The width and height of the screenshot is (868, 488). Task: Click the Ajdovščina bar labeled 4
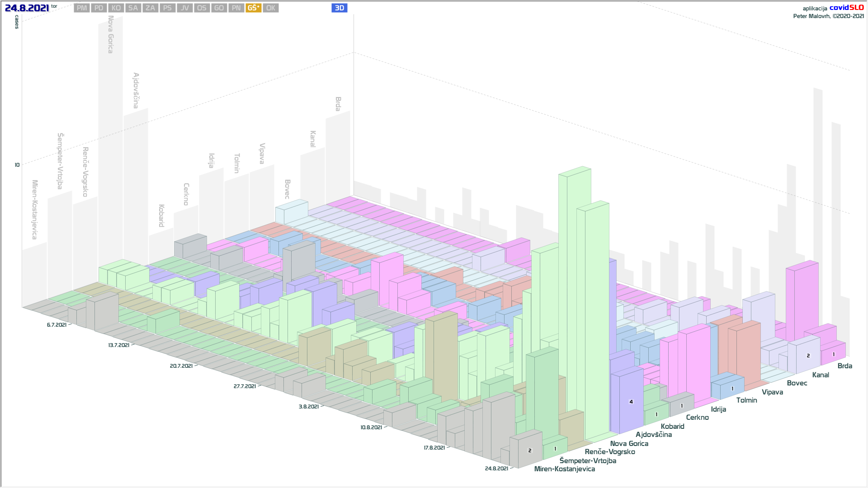[x=631, y=402]
